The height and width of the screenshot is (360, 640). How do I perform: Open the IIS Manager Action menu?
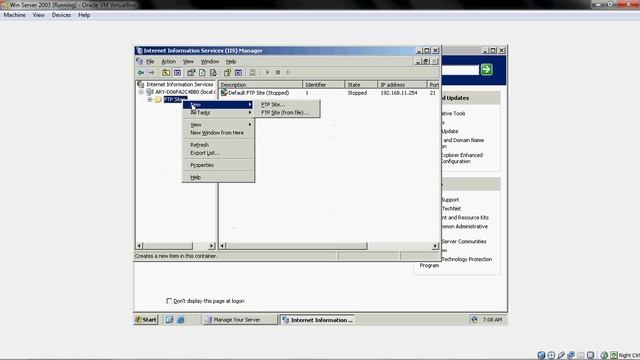coord(169,62)
